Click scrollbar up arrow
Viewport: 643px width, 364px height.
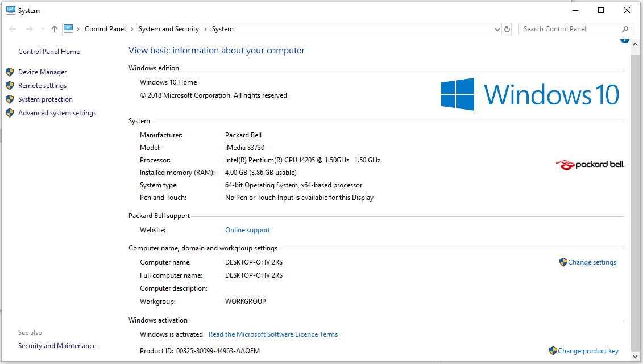click(635, 44)
